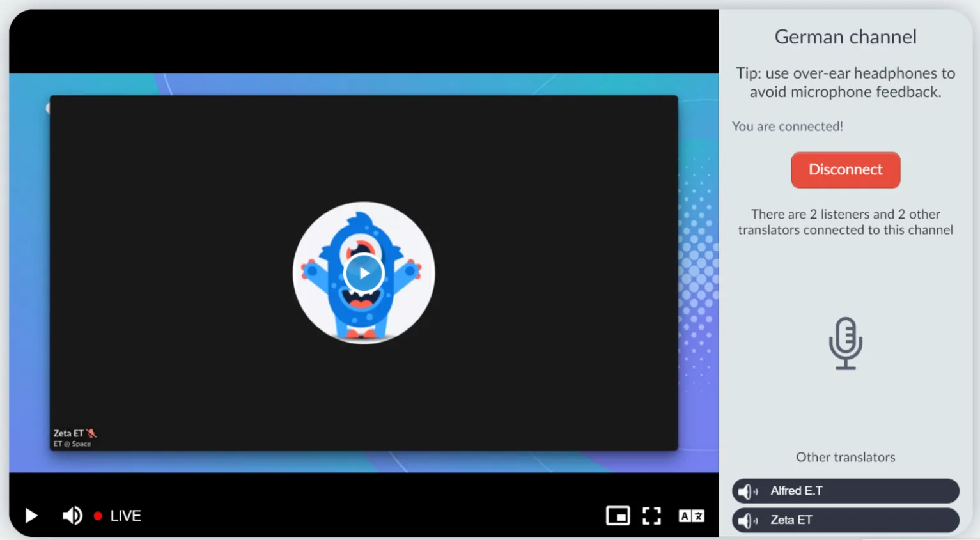The height and width of the screenshot is (540, 980).
Task: Click the Zeta ET monster avatar
Action: click(x=364, y=273)
